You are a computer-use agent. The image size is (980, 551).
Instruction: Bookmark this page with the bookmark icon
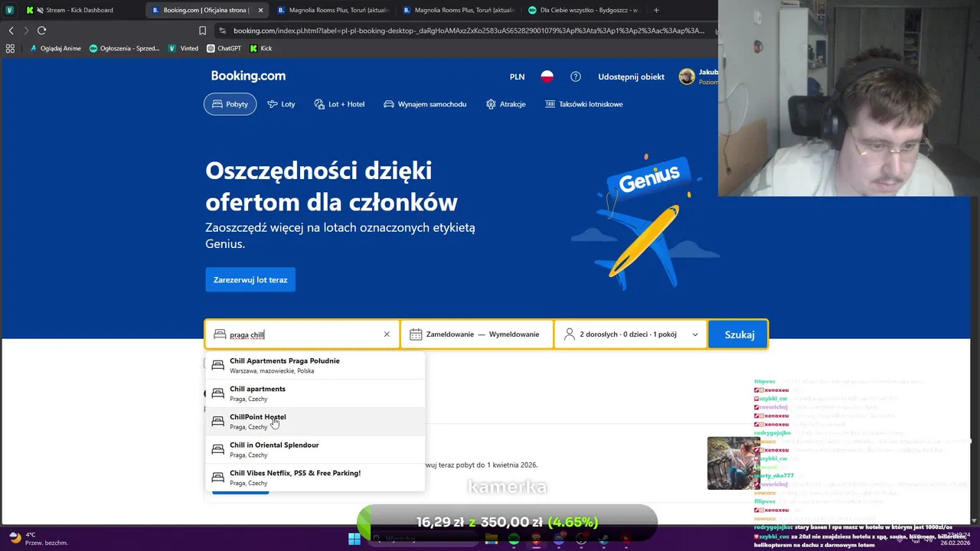[x=203, y=31]
